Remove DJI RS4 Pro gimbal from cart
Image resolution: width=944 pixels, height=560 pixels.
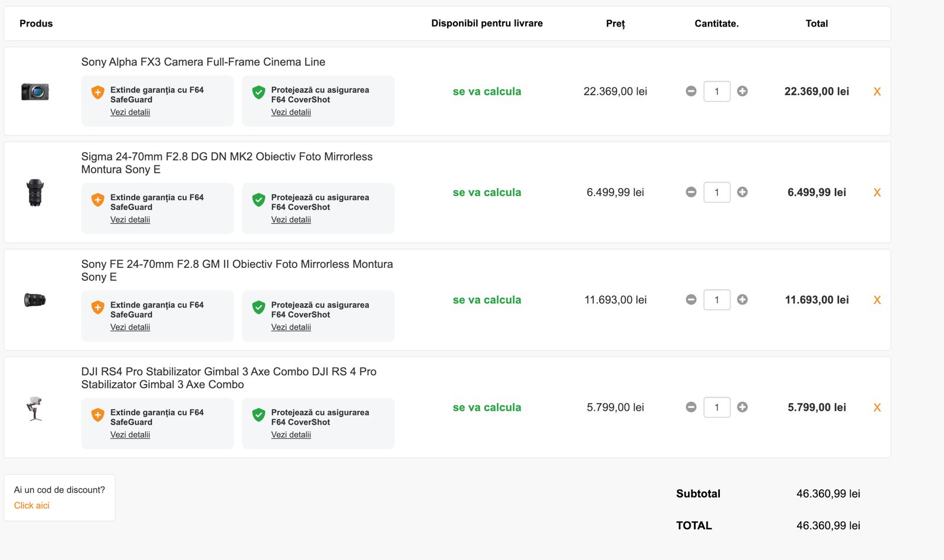(877, 407)
